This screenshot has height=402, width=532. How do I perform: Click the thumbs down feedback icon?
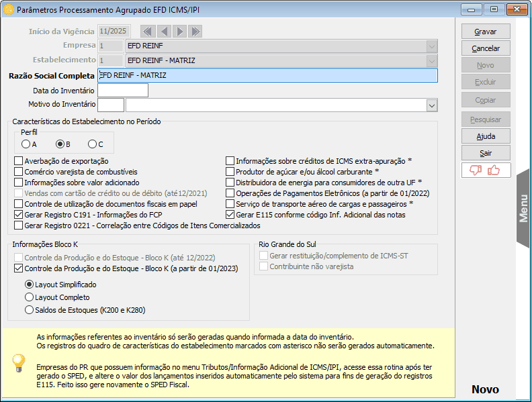pos(476,170)
